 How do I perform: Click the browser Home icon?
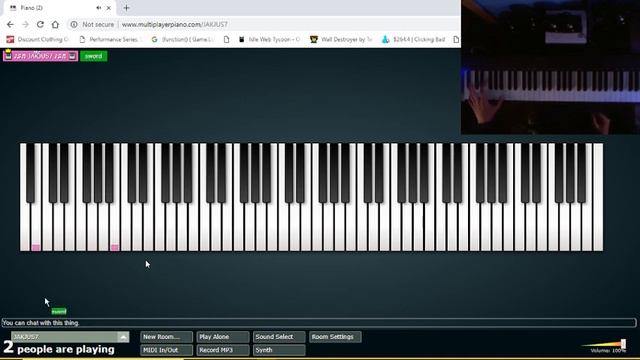point(55,24)
